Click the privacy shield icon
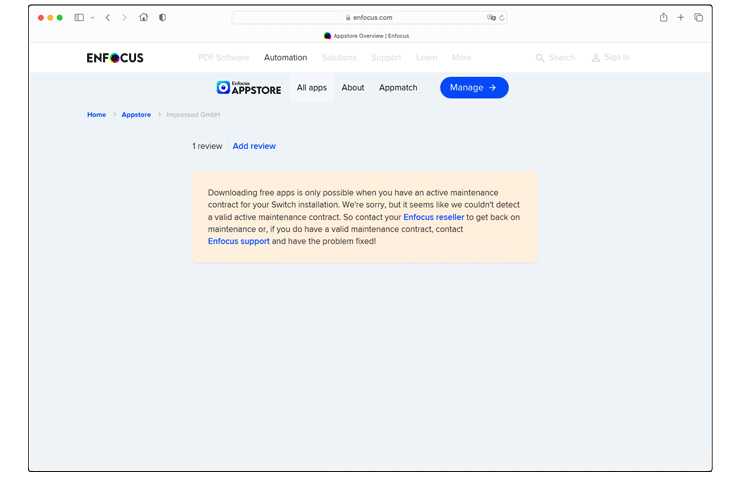The height and width of the screenshot is (477, 741). 163,17
